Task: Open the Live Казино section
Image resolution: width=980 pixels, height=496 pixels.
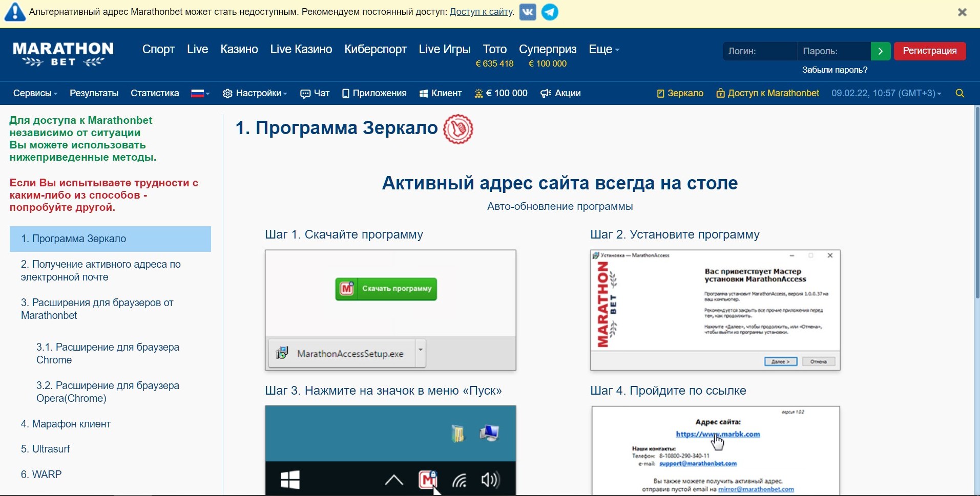Action: [301, 49]
